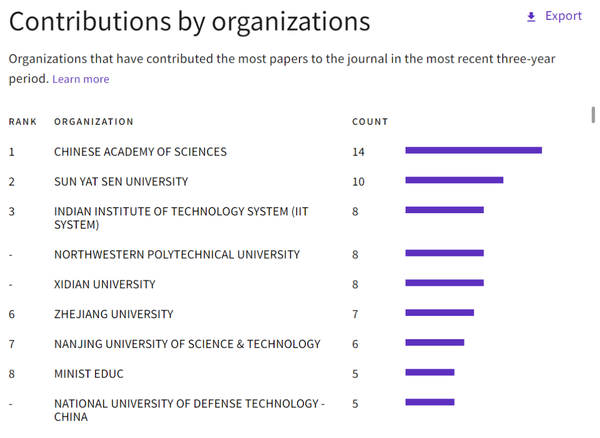600x438 pixels.
Task: Click the vertical scrollbar thumb
Action: point(594,112)
